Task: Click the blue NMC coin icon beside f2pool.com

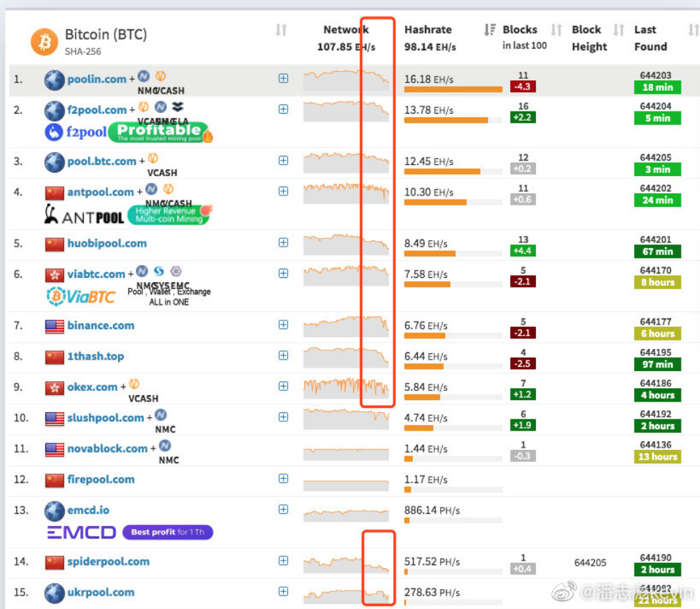Action: 161,107
